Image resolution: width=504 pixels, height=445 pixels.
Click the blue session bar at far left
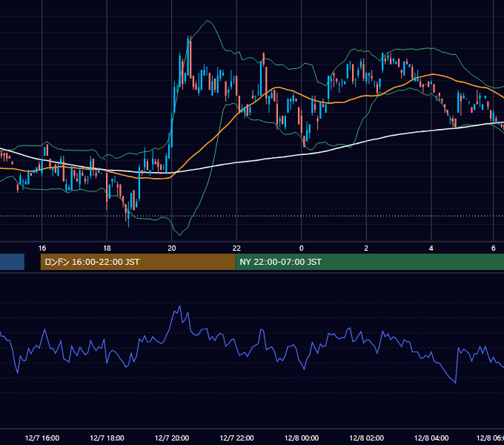pyautogui.click(x=12, y=262)
